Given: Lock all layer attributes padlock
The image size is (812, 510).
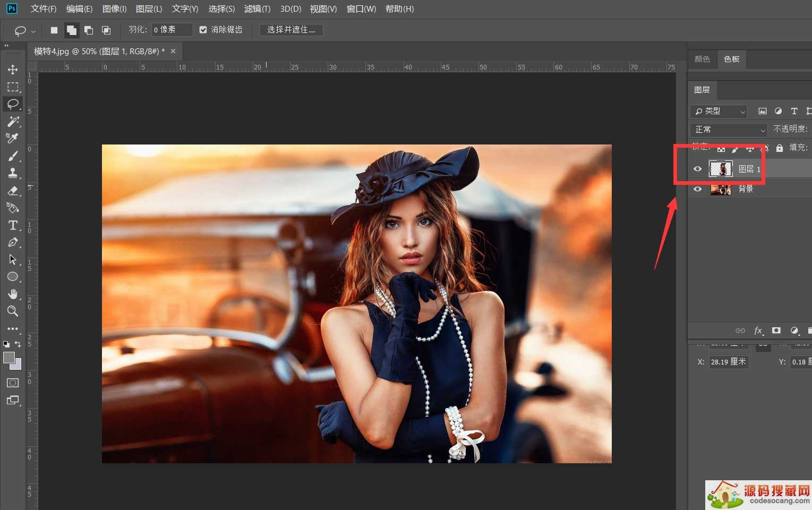Looking at the screenshot, I should 779,148.
